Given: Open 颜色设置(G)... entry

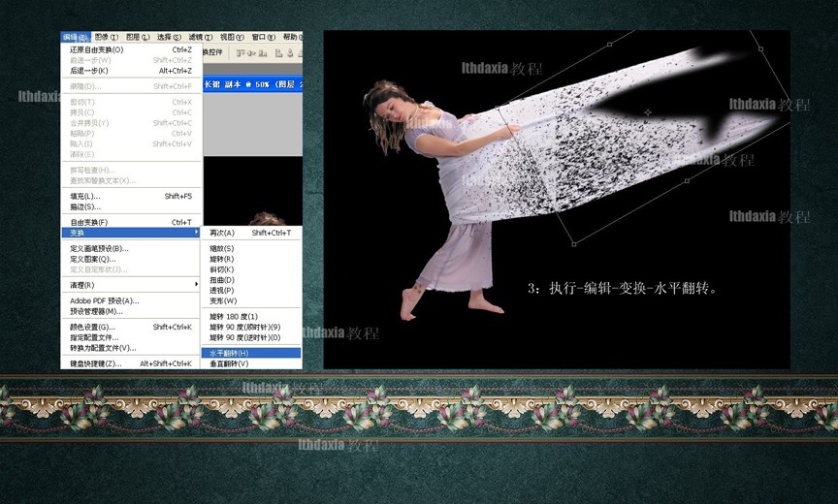Looking at the screenshot, I should [131, 327].
